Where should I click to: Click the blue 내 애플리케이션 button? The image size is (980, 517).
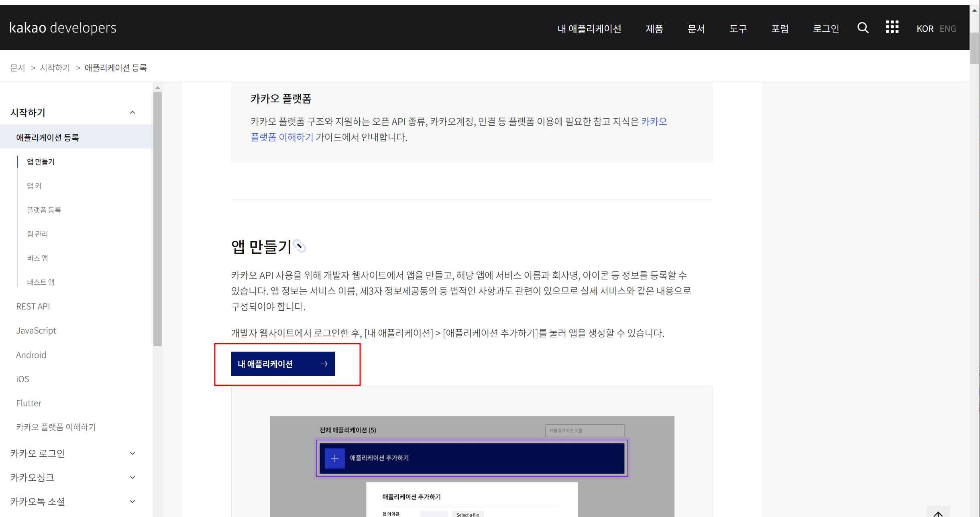(x=283, y=364)
